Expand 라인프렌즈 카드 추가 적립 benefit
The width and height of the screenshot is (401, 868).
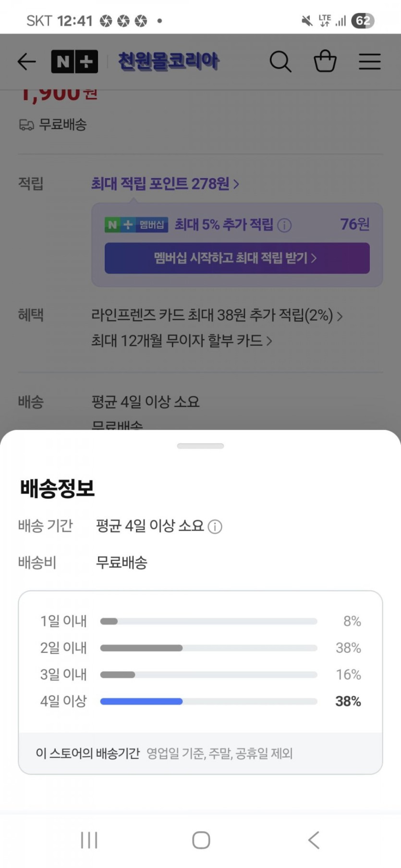217,316
